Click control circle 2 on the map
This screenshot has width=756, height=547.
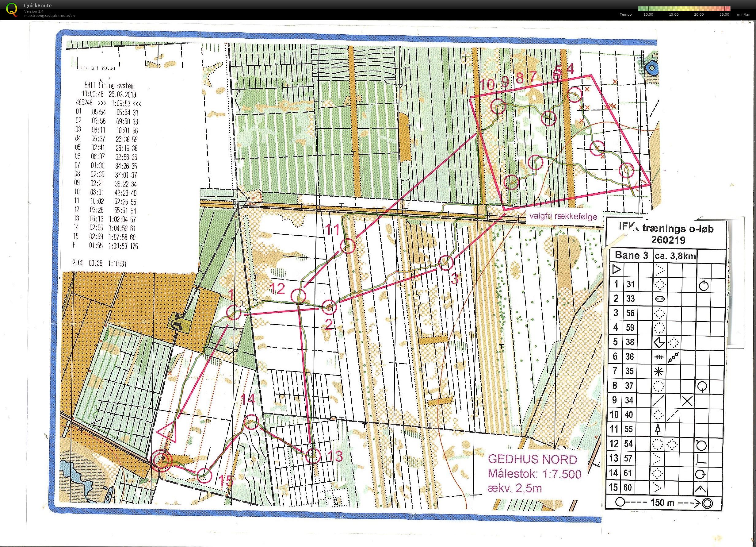(x=329, y=307)
